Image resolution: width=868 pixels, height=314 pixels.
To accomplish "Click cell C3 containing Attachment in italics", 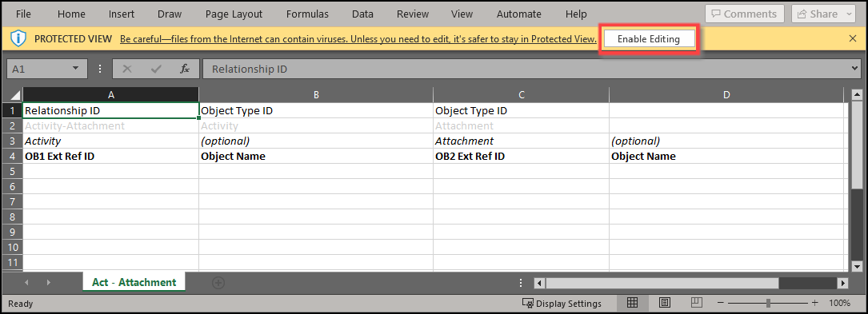I will (522, 141).
